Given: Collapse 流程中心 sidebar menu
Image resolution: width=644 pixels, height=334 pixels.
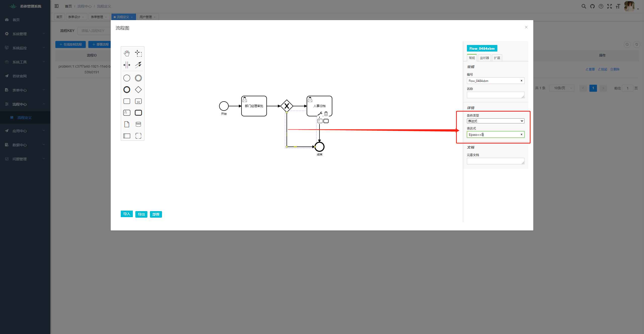Looking at the screenshot, I should (25, 104).
